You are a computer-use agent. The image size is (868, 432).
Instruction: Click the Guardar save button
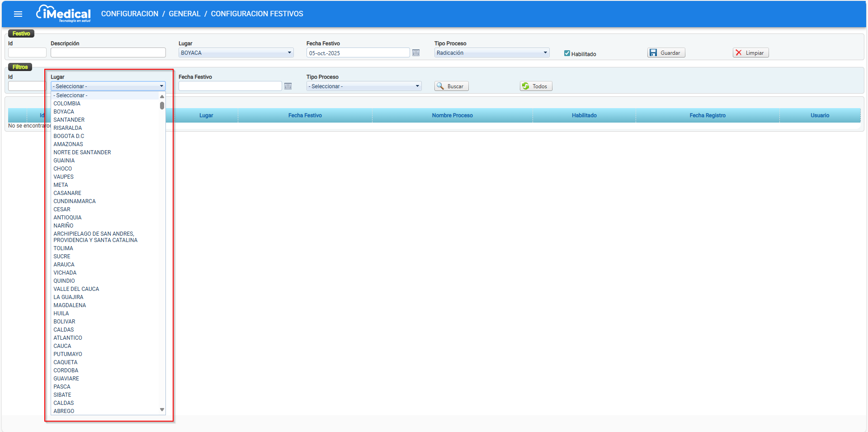tap(666, 53)
